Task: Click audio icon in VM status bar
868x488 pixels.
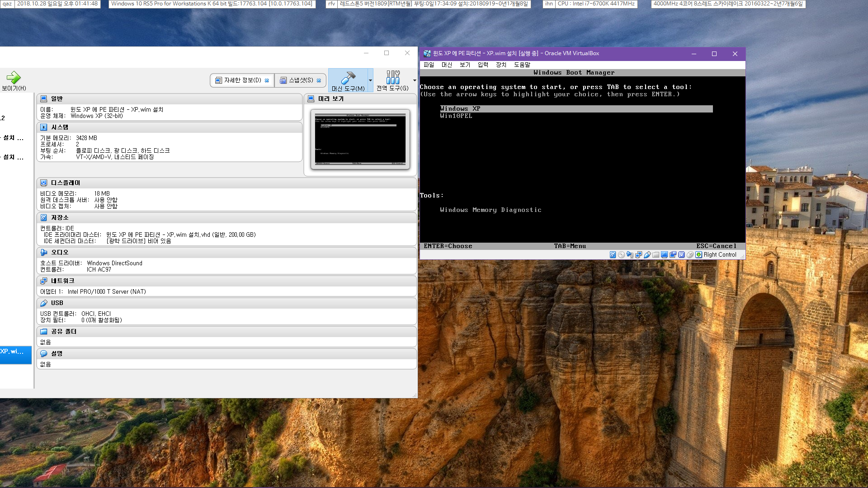Action: tap(630, 255)
